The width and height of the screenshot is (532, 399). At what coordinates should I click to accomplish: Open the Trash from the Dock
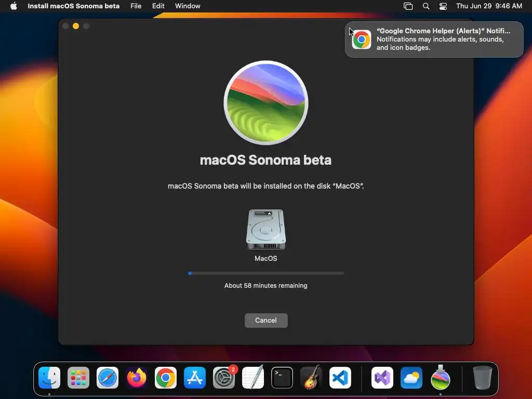[x=482, y=377]
